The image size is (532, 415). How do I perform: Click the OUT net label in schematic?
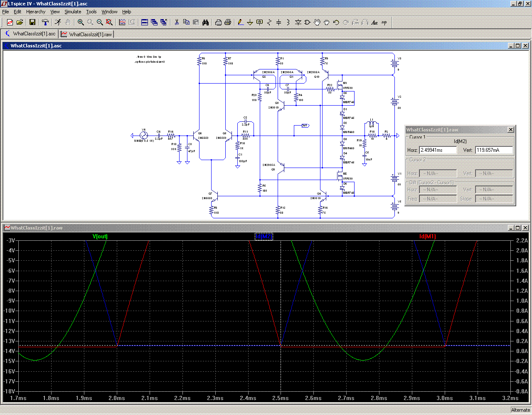click(305, 126)
